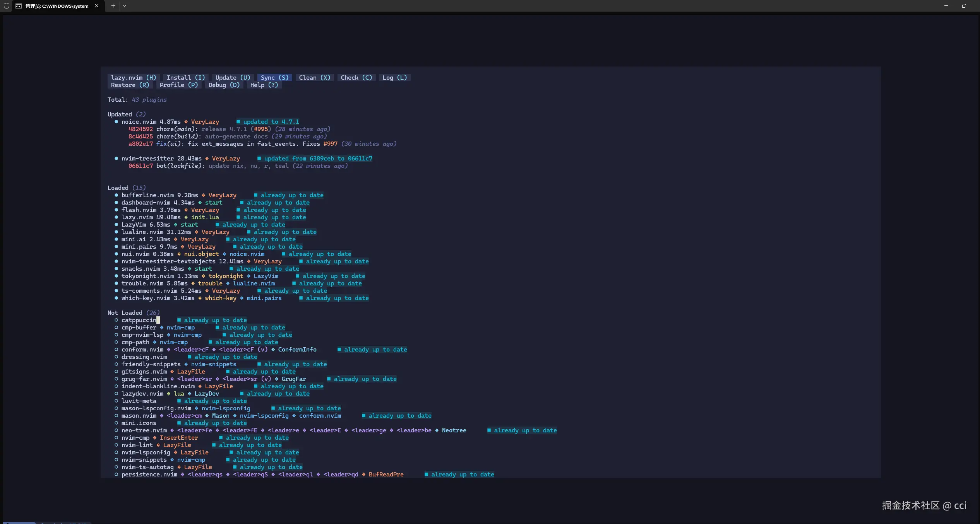Open a new terminal tab with plus
980x524 pixels.
tap(113, 6)
